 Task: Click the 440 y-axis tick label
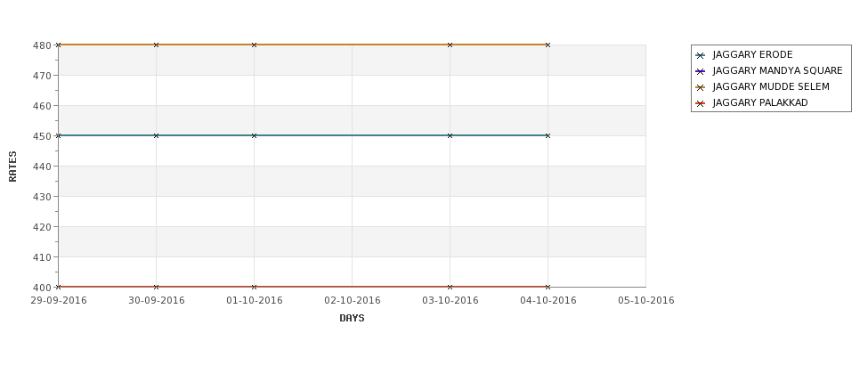click(42, 167)
